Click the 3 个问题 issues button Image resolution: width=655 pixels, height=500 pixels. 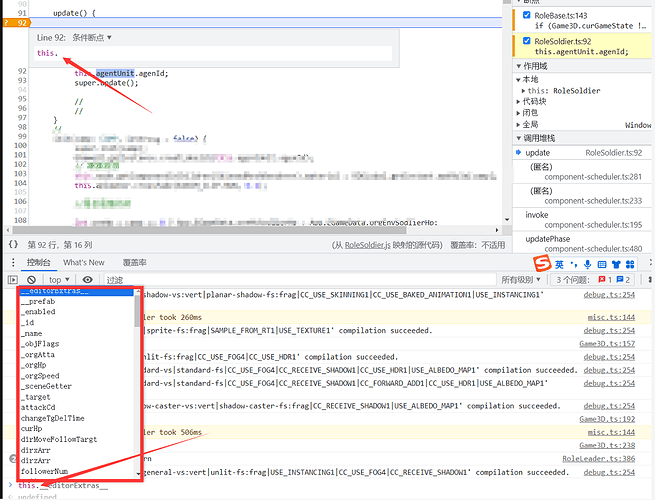(592, 279)
